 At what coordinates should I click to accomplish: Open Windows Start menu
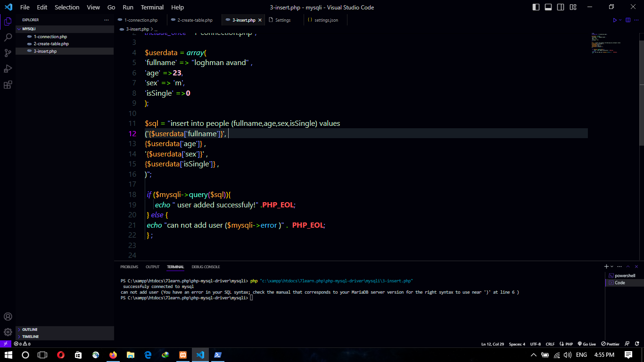point(8,355)
